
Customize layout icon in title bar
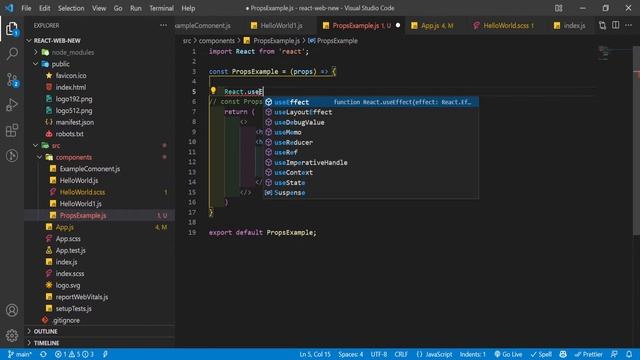558,8
